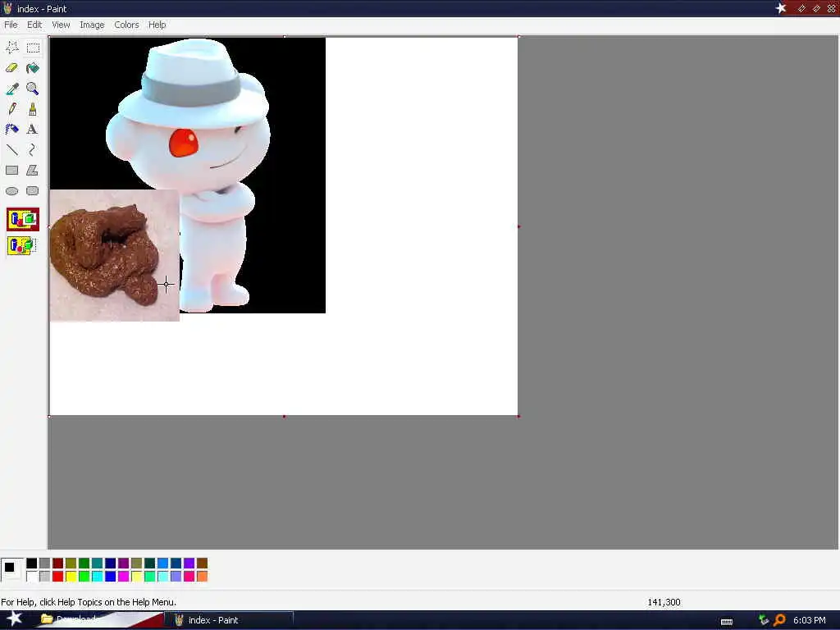
Task: Open the Help menu
Action: [x=157, y=25]
